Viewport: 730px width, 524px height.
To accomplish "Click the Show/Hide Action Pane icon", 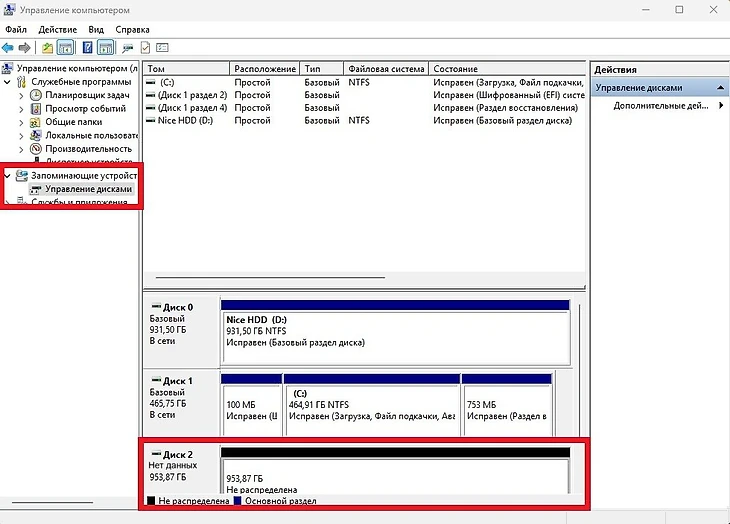I will point(105,47).
